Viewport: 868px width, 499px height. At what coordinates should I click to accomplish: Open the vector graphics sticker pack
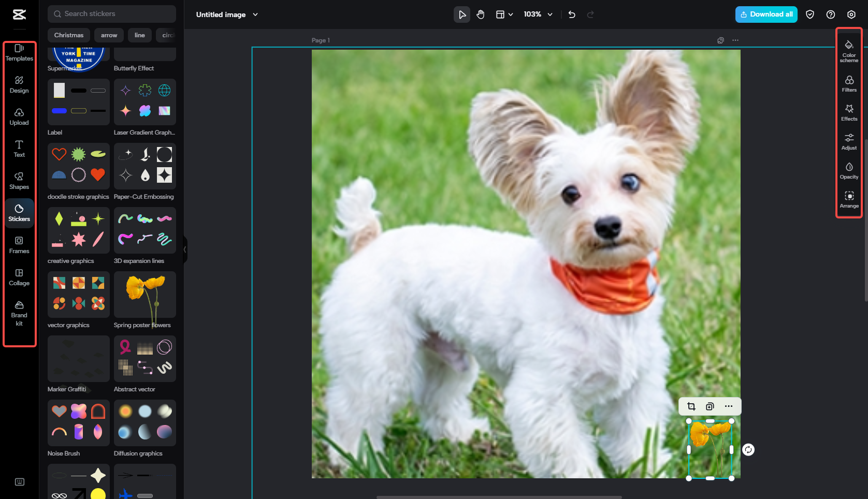79,295
